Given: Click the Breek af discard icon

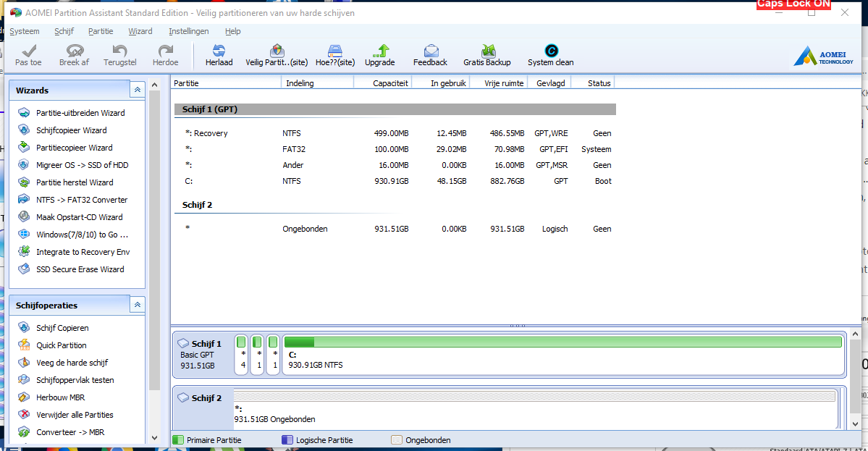Looking at the screenshot, I should pyautogui.click(x=74, y=51).
